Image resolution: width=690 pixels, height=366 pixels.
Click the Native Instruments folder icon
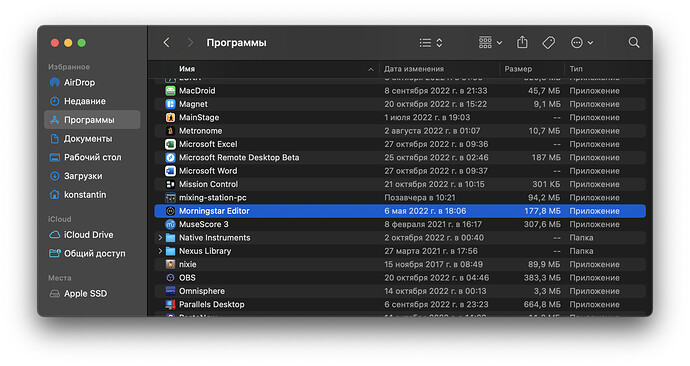(x=170, y=238)
